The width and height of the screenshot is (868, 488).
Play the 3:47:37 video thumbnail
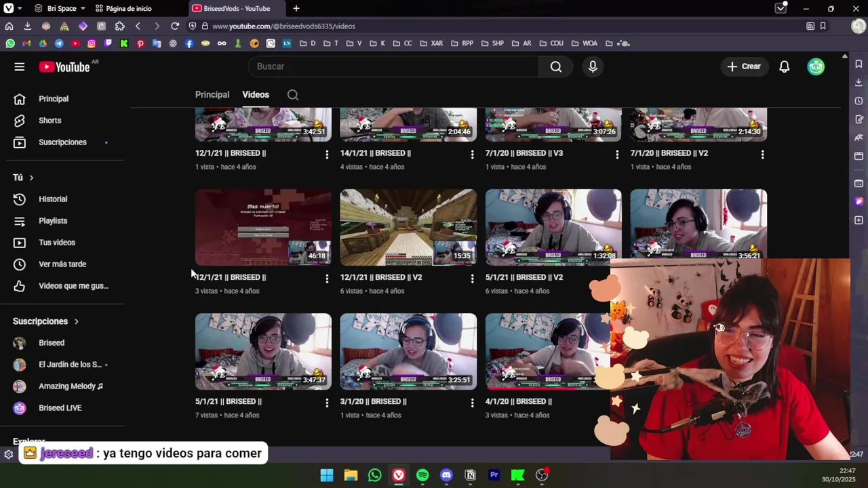[x=263, y=351]
